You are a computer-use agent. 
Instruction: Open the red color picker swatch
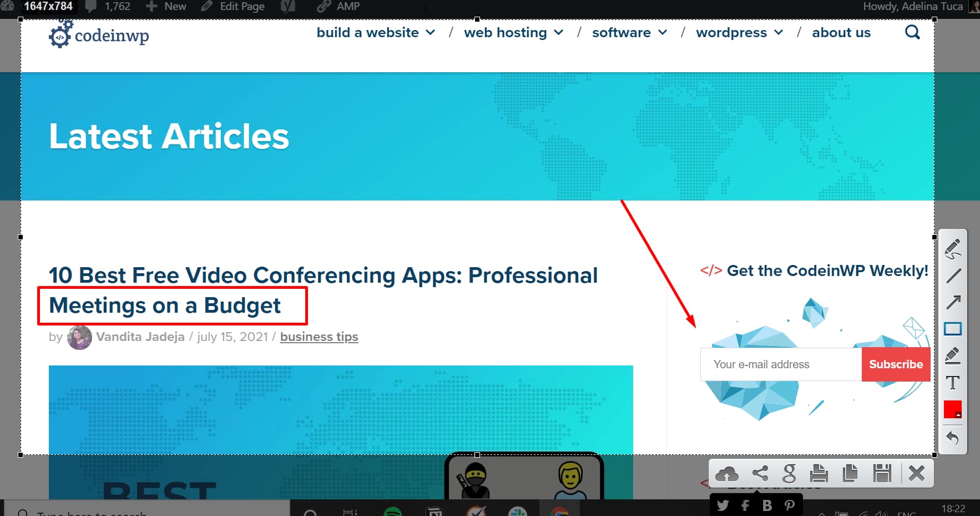click(x=953, y=410)
